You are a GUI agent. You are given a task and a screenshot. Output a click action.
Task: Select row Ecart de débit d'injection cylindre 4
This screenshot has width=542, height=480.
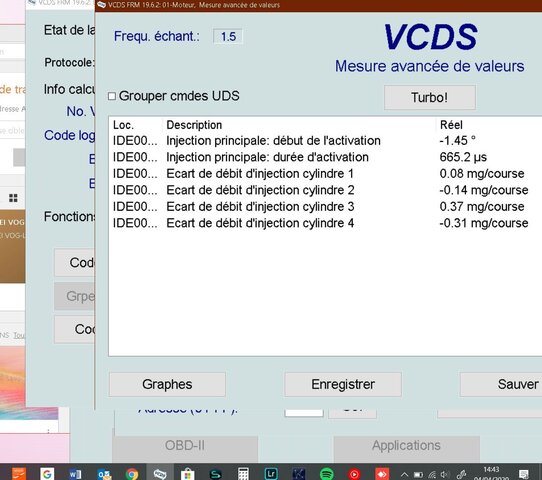[326, 223]
